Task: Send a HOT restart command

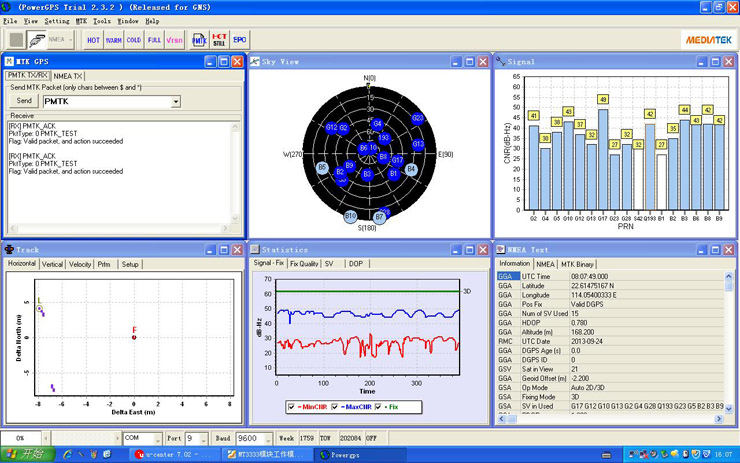Action: [93, 40]
